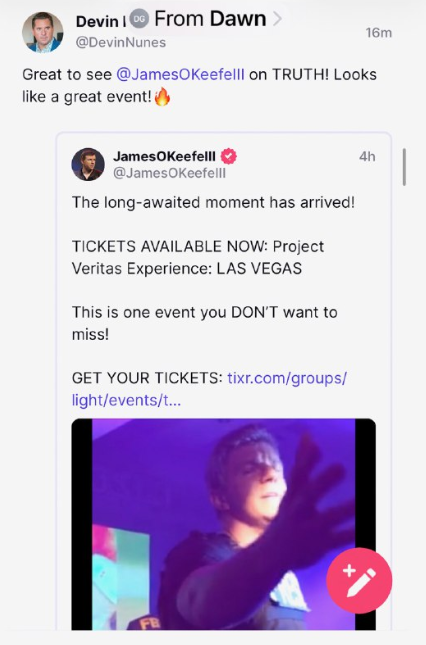
Task: Follow the tixr.com tickets link
Action: (209, 389)
